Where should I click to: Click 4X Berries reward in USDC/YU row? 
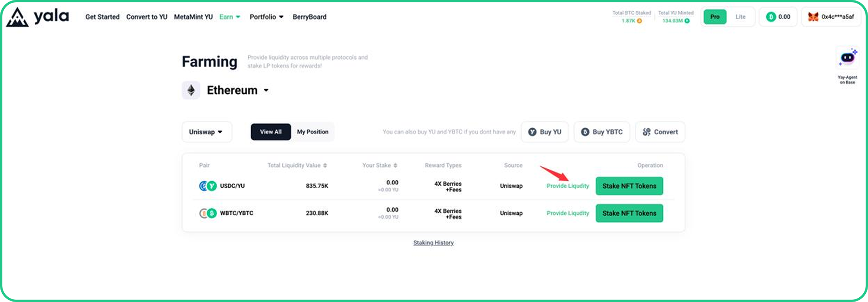tap(448, 187)
